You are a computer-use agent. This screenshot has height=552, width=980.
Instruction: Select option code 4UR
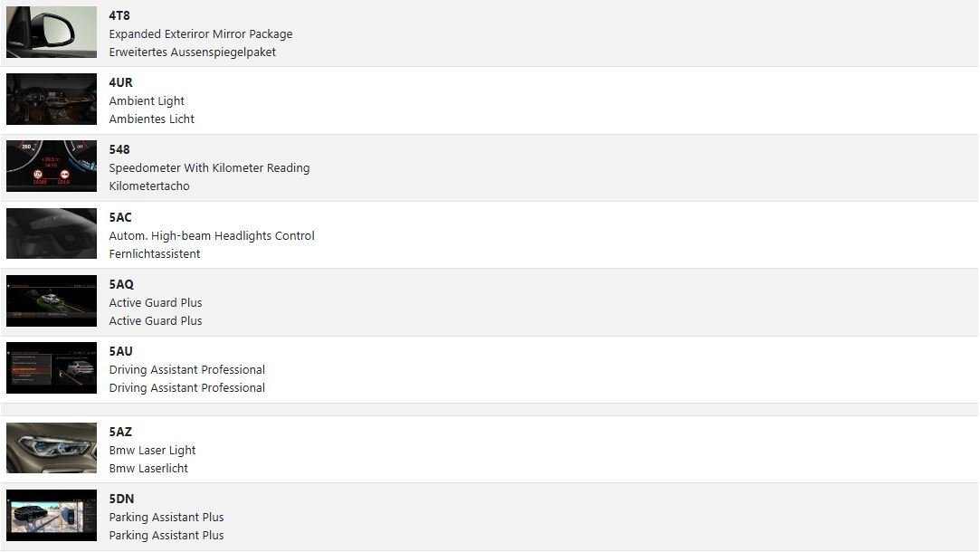coord(120,82)
